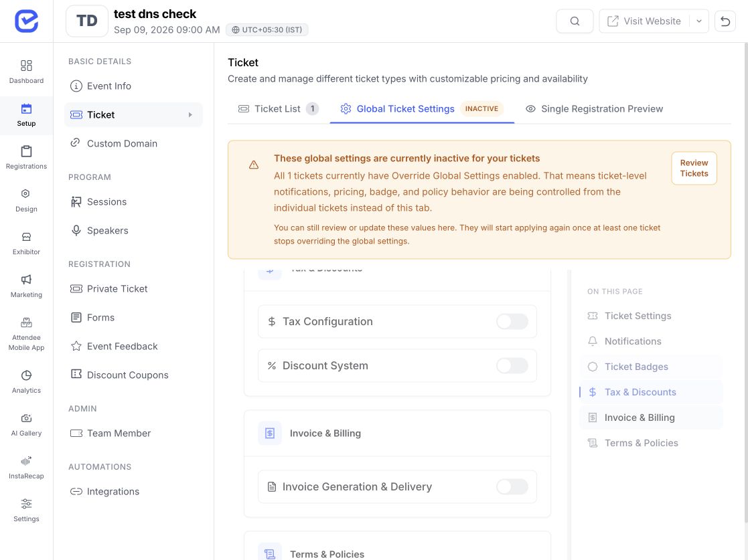748x560 pixels.
Task: Open Settings in the left rail
Action: tap(26, 510)
